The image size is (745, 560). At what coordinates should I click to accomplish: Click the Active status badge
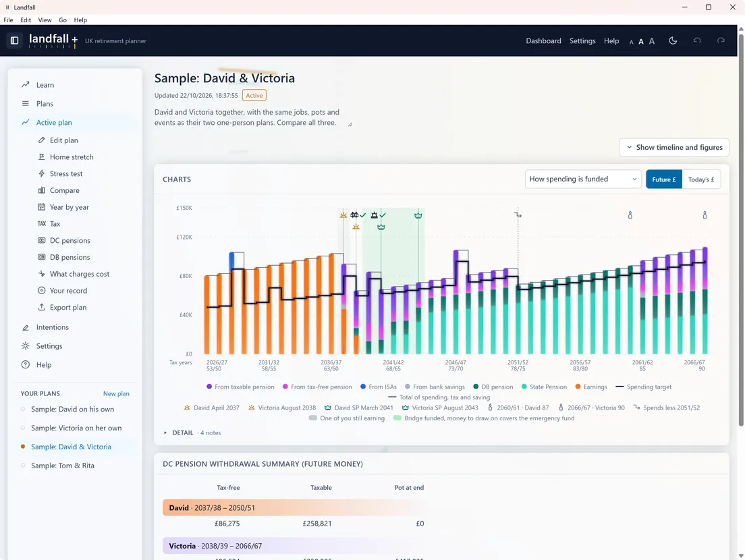coord(254,96)
